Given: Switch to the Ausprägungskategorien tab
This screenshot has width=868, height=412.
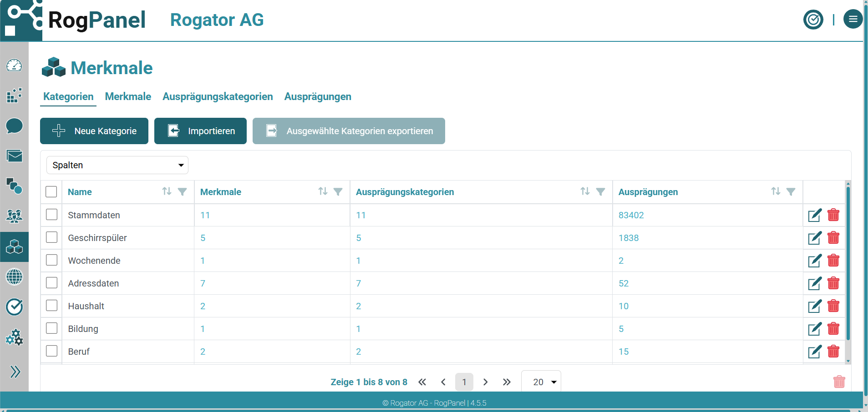Looking at the screenshot, I should (x=218, y=96).
